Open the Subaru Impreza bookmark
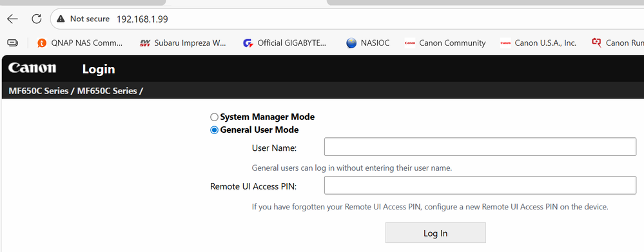The image size is (644, 252). point(183,43)
